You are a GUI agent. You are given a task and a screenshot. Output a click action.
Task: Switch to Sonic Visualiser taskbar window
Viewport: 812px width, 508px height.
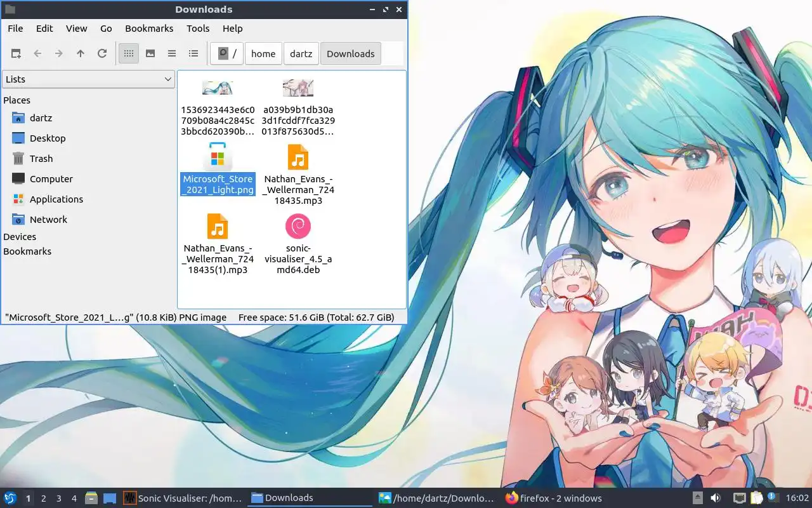(x=183, y=498)
